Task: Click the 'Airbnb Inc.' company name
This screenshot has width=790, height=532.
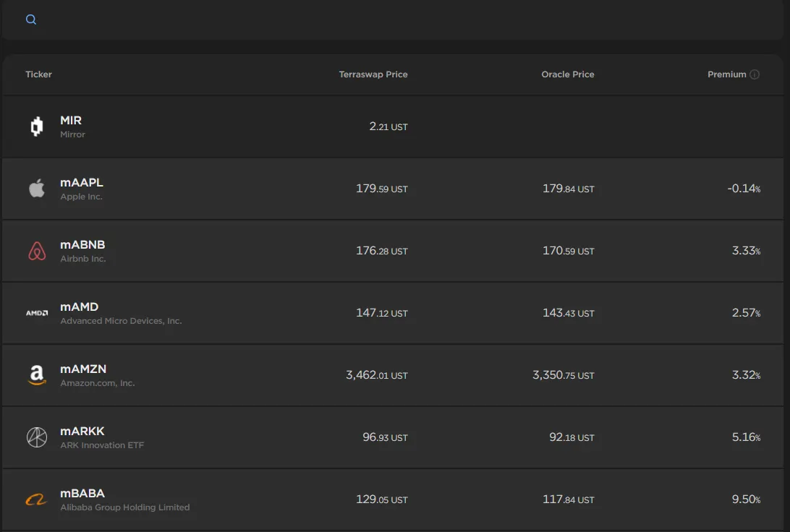Action: point(83,259)
